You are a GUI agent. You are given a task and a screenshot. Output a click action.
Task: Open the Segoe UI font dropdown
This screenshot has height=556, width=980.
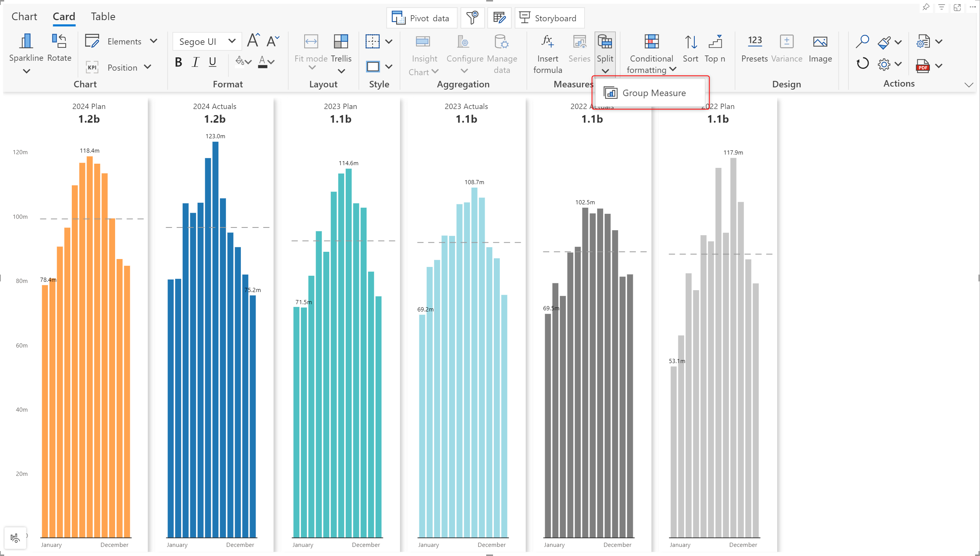point(207,42)
